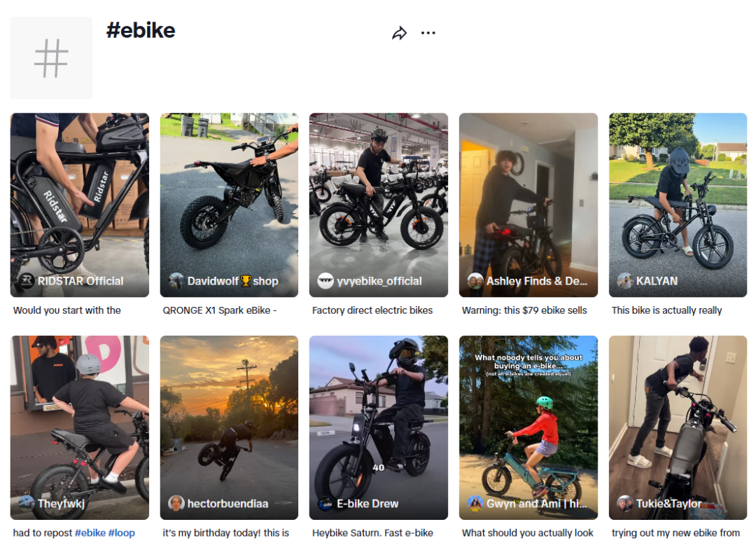Click hectorbuendiaa profile avatar

176,503
